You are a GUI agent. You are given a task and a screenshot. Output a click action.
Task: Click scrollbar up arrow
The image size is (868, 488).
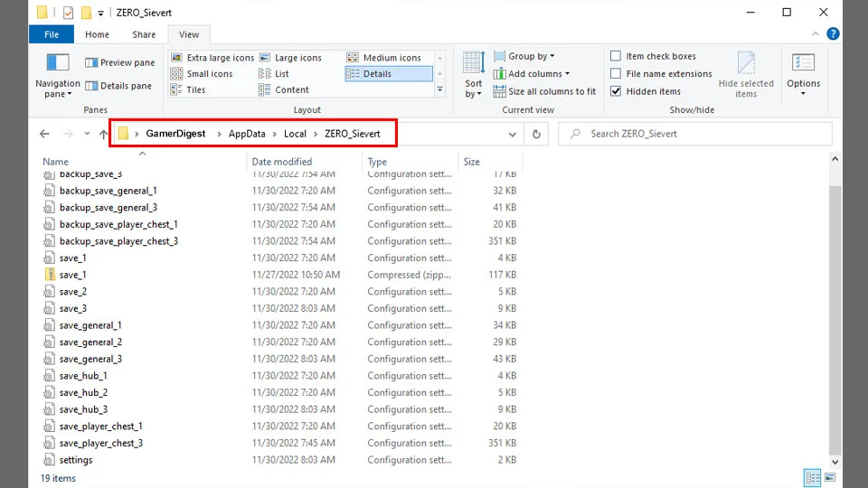(835, 159)
